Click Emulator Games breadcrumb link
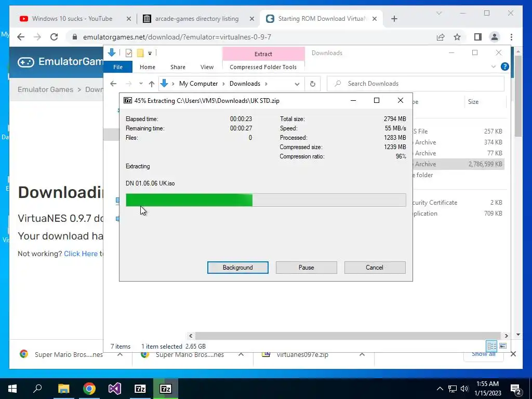Viewport: 532px width, 399px height. tap(46, 89)
